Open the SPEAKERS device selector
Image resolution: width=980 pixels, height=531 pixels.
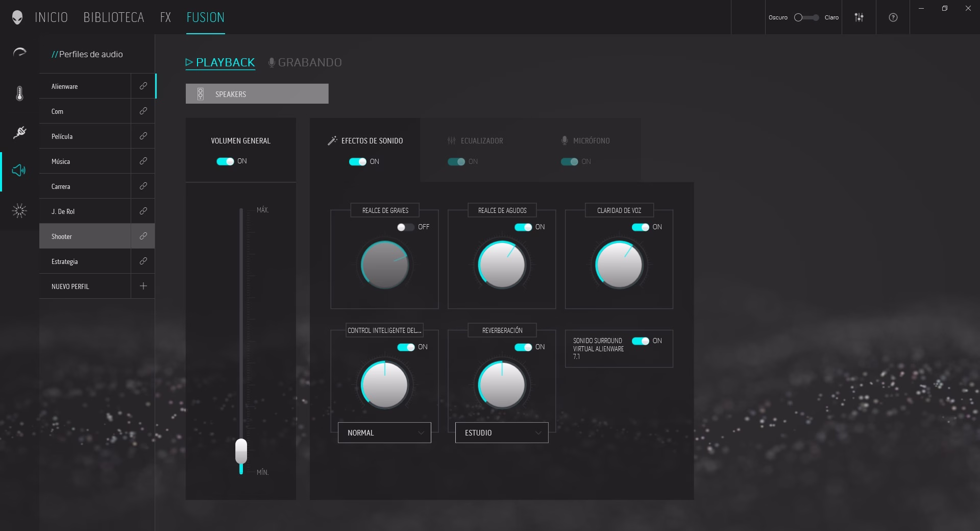pyautogui.click(x=257, y=94)
